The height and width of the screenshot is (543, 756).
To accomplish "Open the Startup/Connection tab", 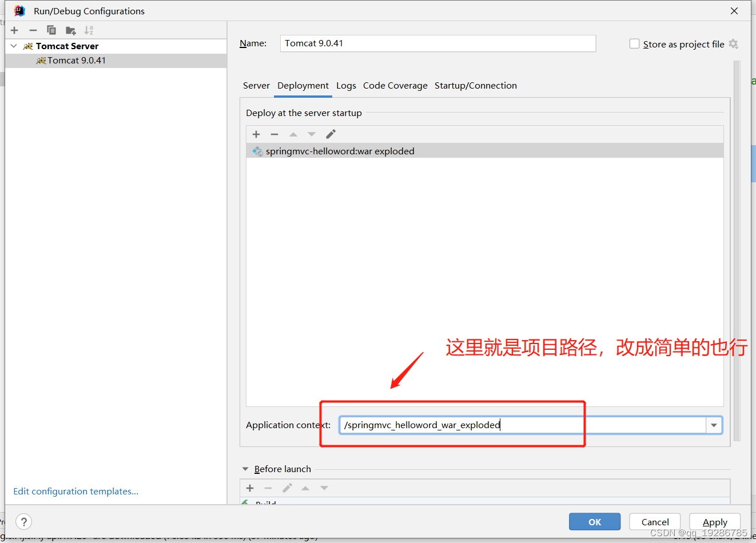I will [476, 86].
